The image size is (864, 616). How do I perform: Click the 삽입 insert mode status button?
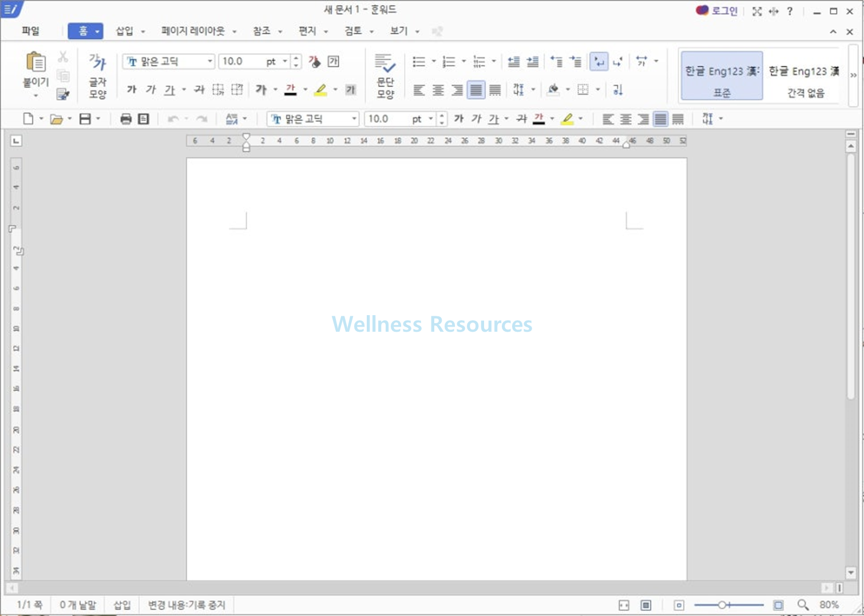122,605
